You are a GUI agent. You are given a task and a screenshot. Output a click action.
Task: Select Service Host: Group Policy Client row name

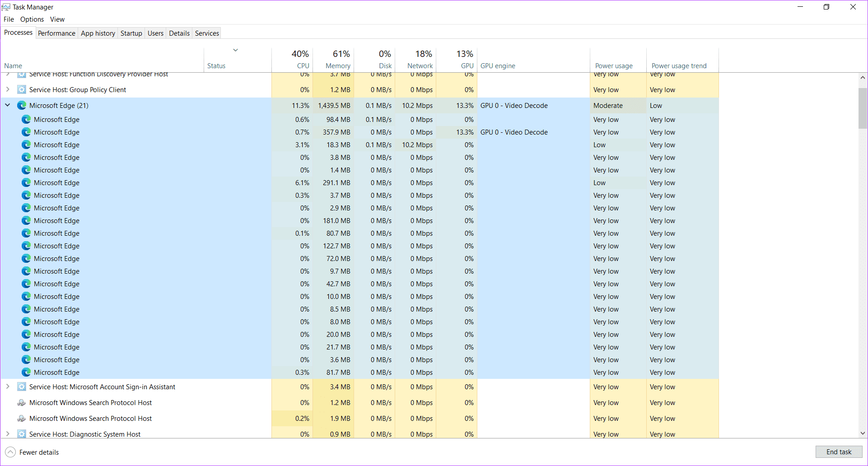[78, 89]
